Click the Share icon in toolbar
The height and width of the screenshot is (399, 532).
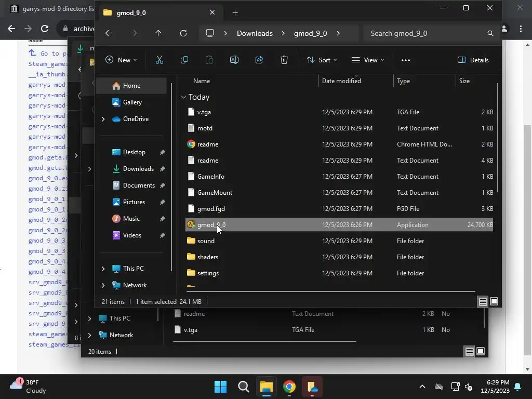pyautogui.click(x=259, y=60)
